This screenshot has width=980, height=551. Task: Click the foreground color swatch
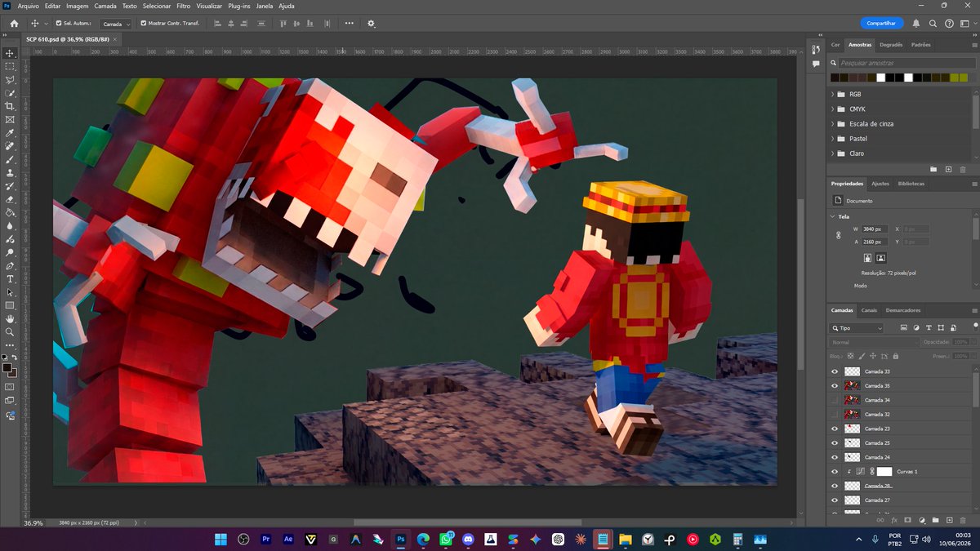(x=7, y=368)
